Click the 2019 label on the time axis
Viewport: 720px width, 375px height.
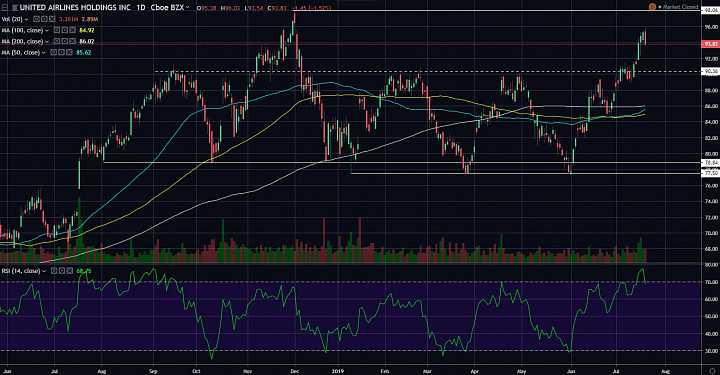[338, 370]
